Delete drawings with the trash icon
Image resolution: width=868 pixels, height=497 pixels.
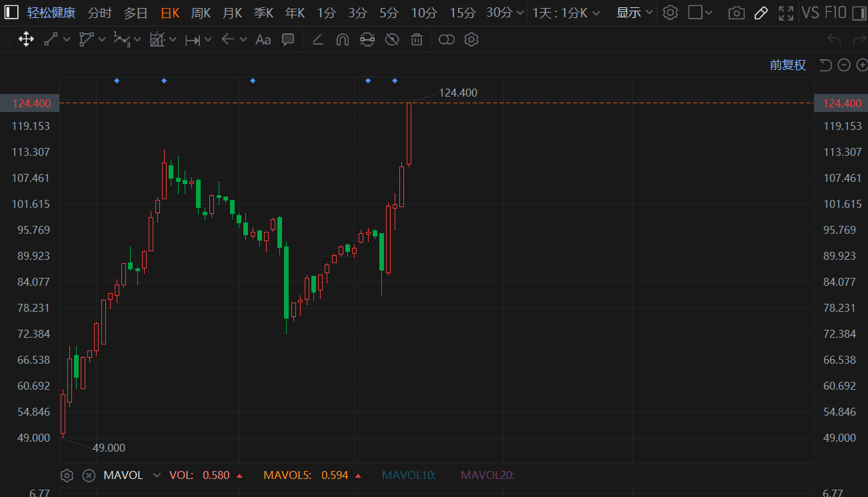[x=417, y=39]
